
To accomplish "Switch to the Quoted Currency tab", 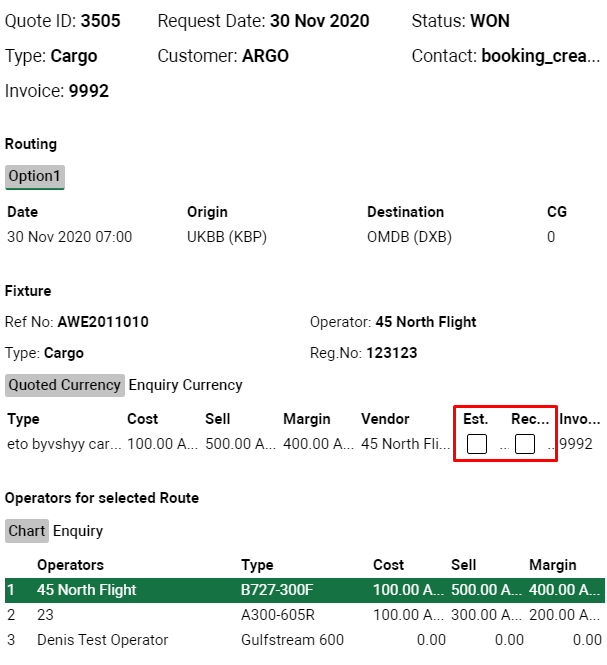I will [x=64, y=385].
